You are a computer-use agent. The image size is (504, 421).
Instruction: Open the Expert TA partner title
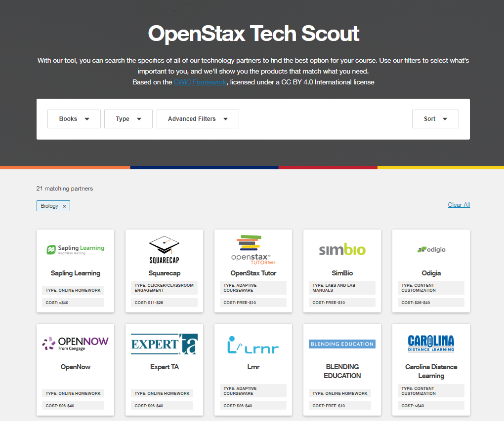tap(164, 367)
